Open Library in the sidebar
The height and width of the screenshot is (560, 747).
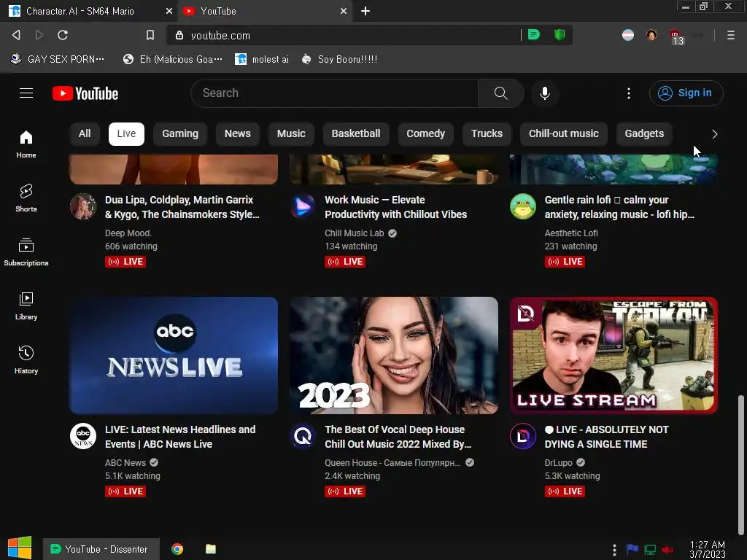pyautogui.click(x=26, y=306)
